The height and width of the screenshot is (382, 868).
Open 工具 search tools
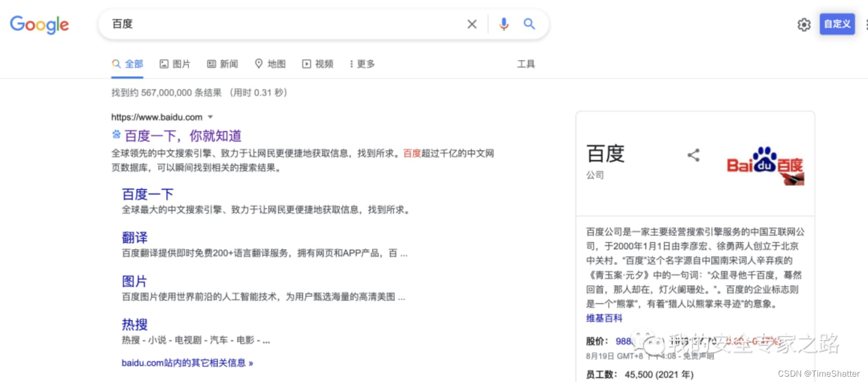tap(526, 64)
